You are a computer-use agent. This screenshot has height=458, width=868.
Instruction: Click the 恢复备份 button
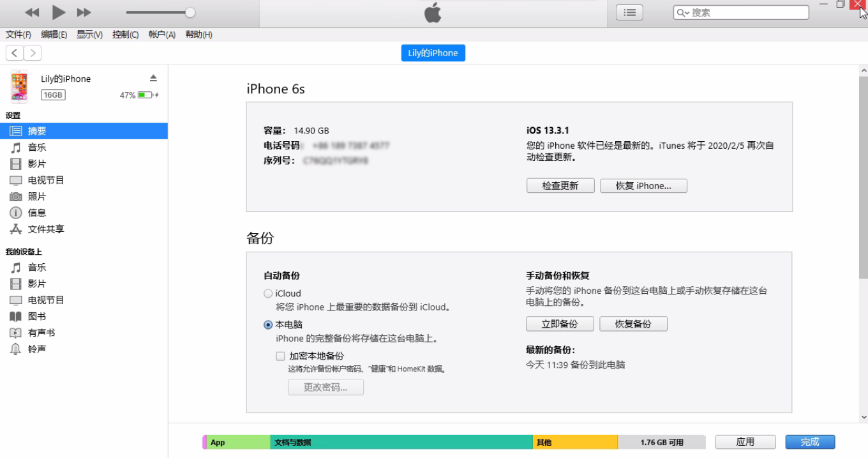pyautogui.click(x=633, y=324)
